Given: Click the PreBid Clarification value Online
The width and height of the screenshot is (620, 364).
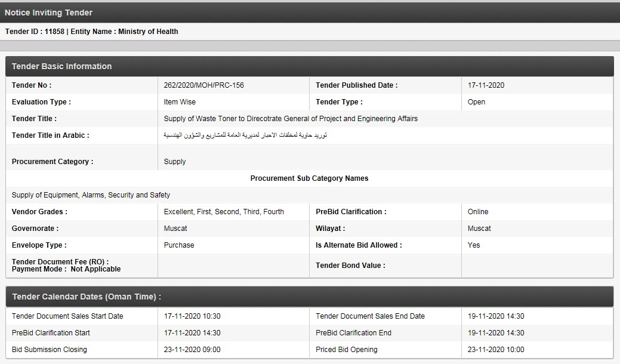Looking at the screenshot, I should [x=478, y=212].
